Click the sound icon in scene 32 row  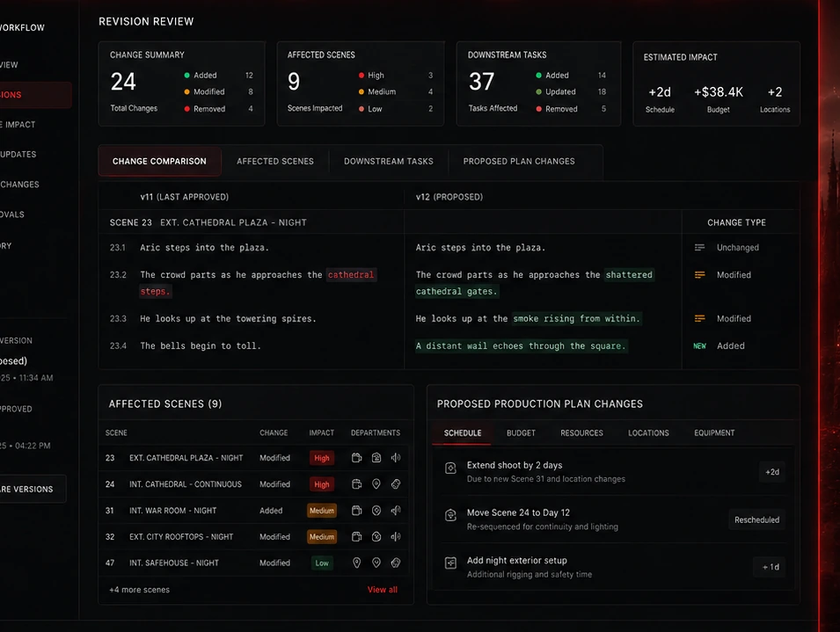396,536
